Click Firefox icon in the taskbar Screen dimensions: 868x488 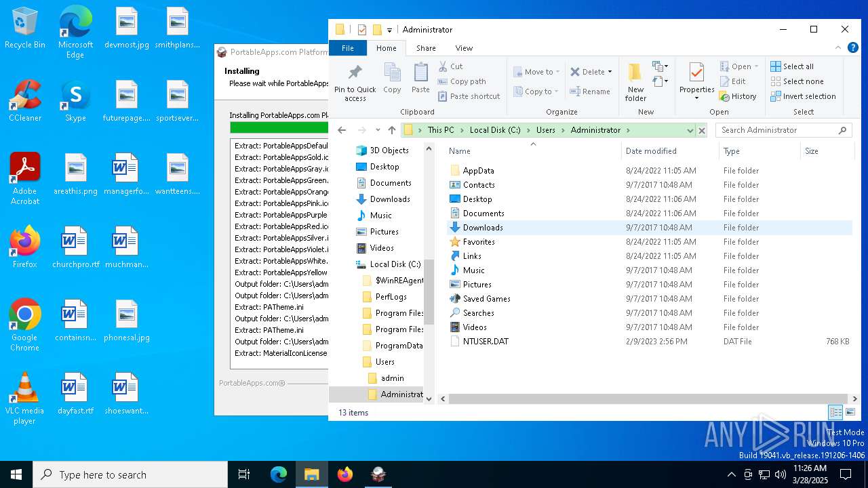pos(345,474)
